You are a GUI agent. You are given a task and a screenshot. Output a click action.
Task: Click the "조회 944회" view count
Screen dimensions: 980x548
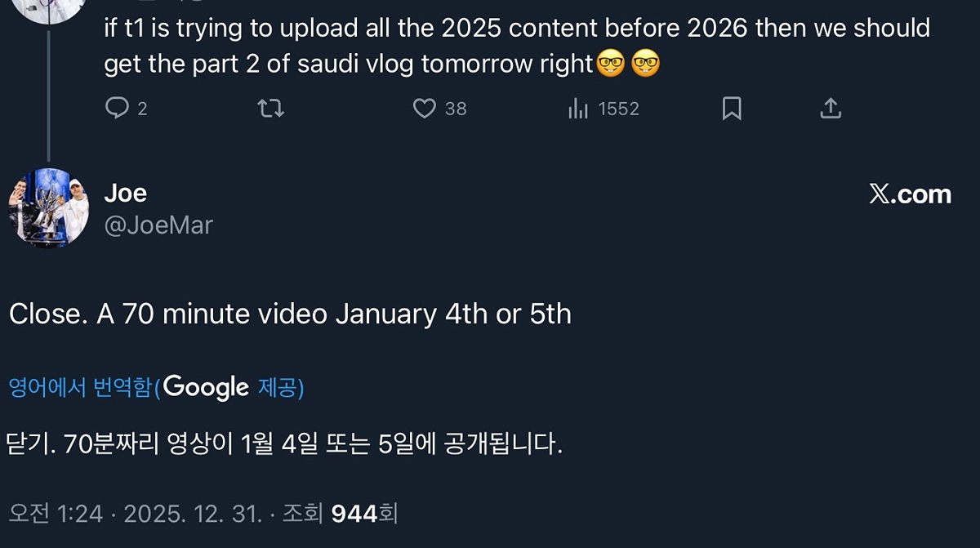tap(340, 514)
